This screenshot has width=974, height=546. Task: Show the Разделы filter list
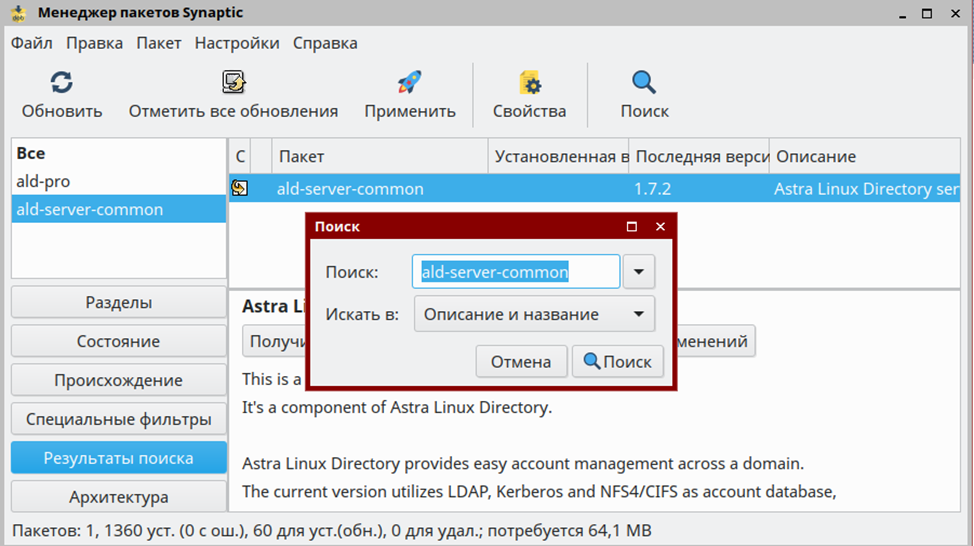(x=119, y=303)
